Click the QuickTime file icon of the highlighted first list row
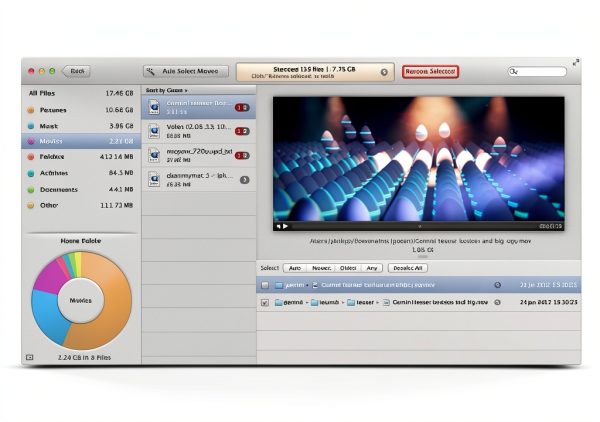The height and width of the screenshot is (422, 600). [x=154, y=107]
